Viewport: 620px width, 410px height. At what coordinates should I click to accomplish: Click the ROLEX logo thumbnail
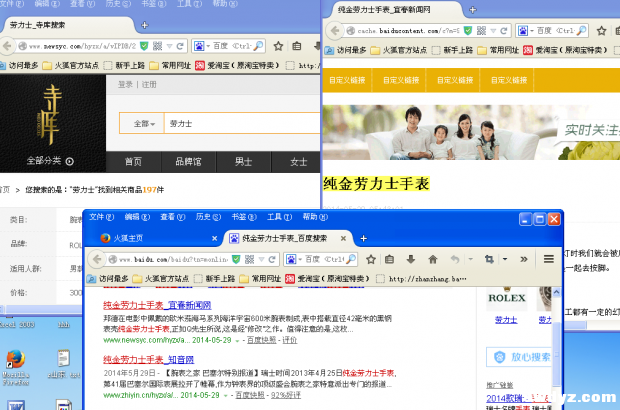click(507, 299)
